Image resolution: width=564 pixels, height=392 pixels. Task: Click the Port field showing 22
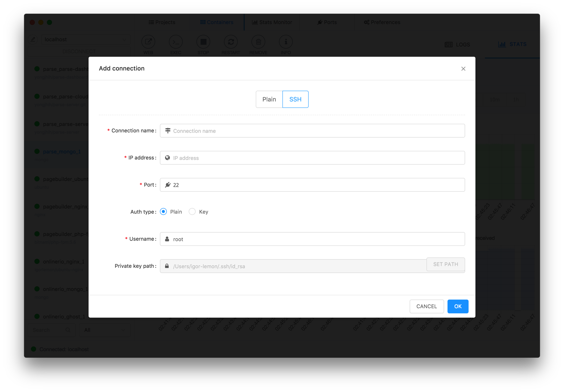pyautogui.click(x=312, y=185)
